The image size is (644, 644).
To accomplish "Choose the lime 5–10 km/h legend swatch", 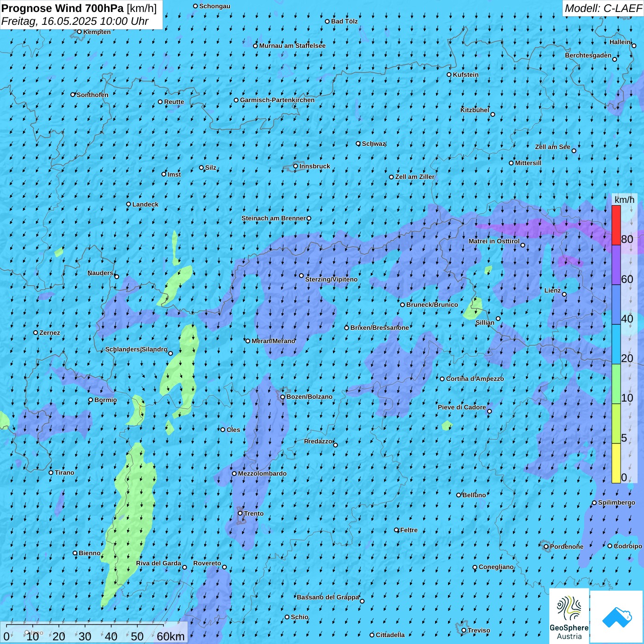I will [616, 424].
